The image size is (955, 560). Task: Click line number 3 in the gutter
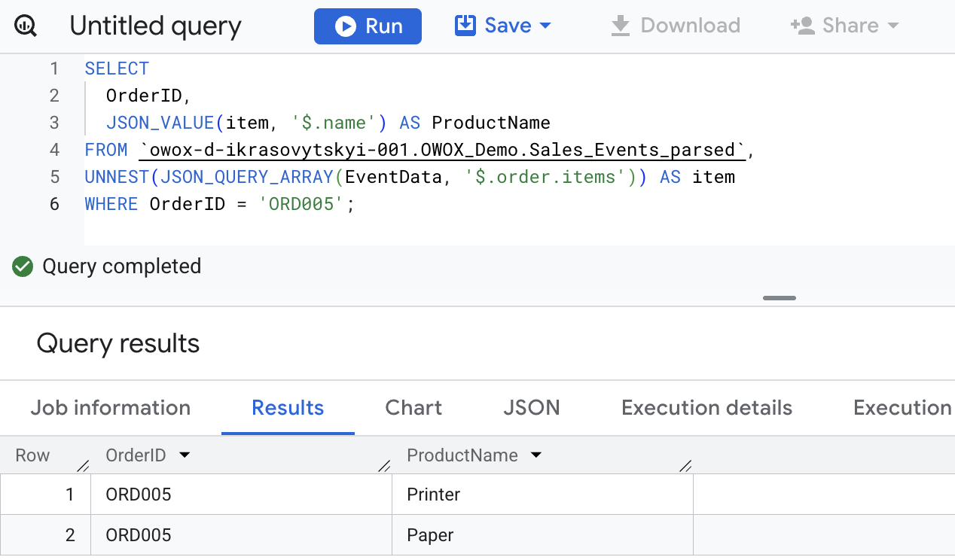click(54, 123)
